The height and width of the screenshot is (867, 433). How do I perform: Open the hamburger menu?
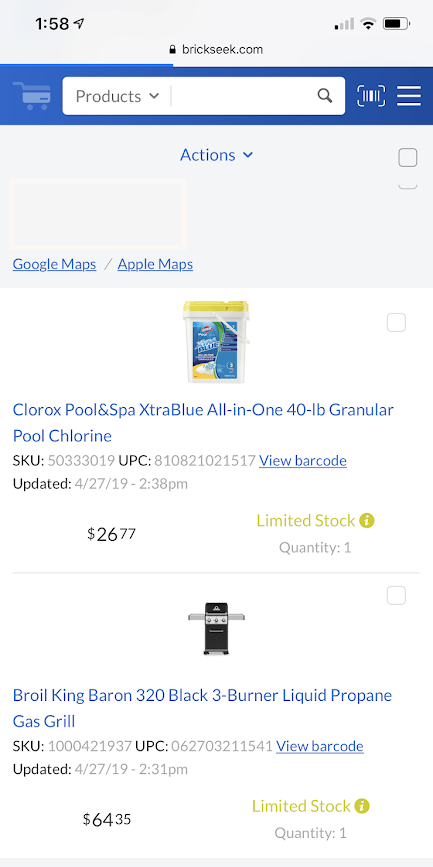pos(409,96)
